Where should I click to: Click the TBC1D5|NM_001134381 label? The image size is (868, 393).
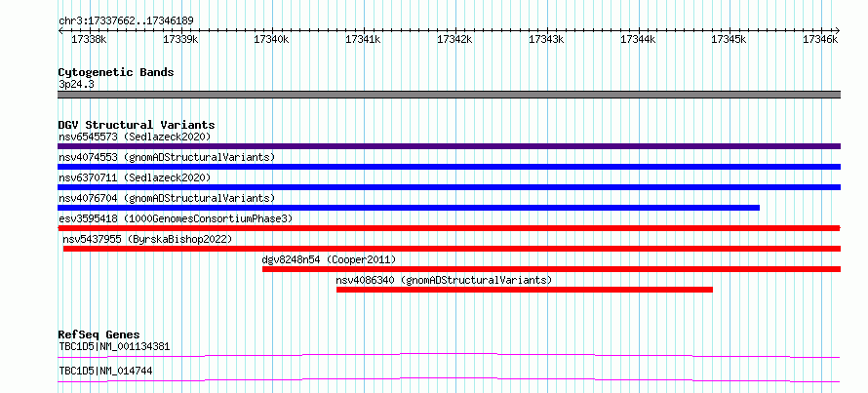click(114, 346)
